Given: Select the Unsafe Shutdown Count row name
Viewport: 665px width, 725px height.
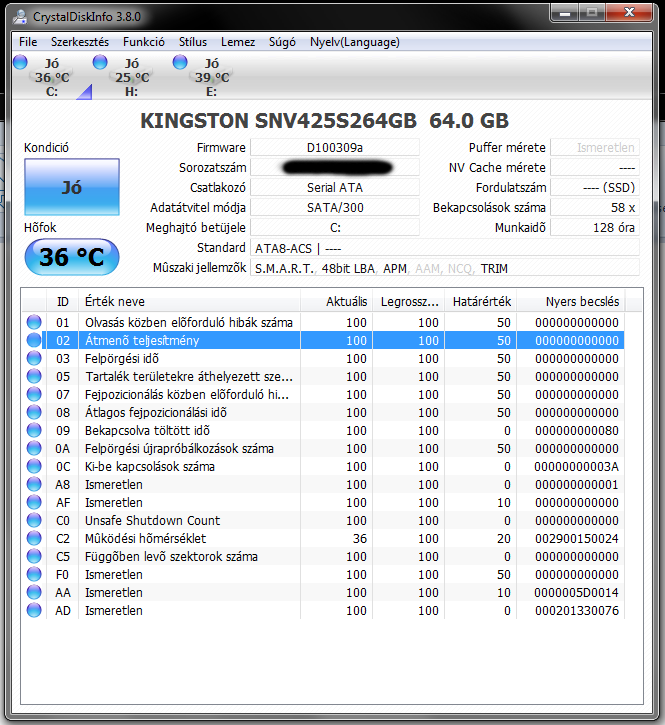Looking at the screenshot, I should click(x=153, y=521).
